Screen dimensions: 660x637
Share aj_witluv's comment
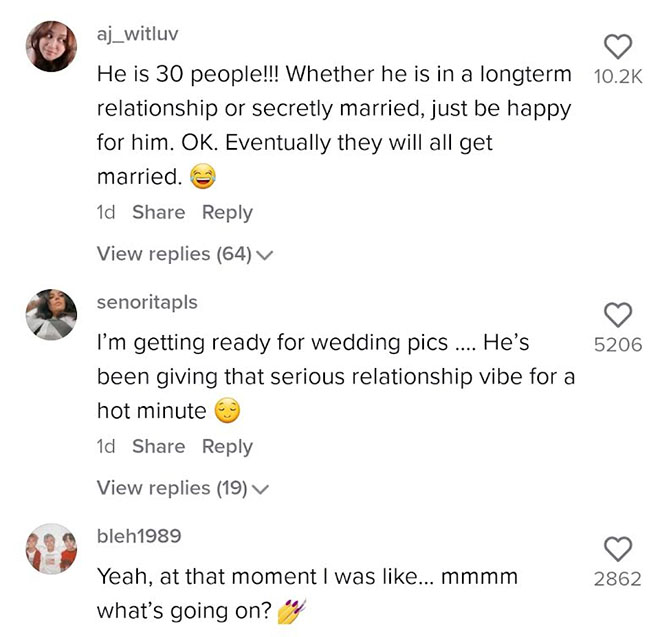coord(159,212)
